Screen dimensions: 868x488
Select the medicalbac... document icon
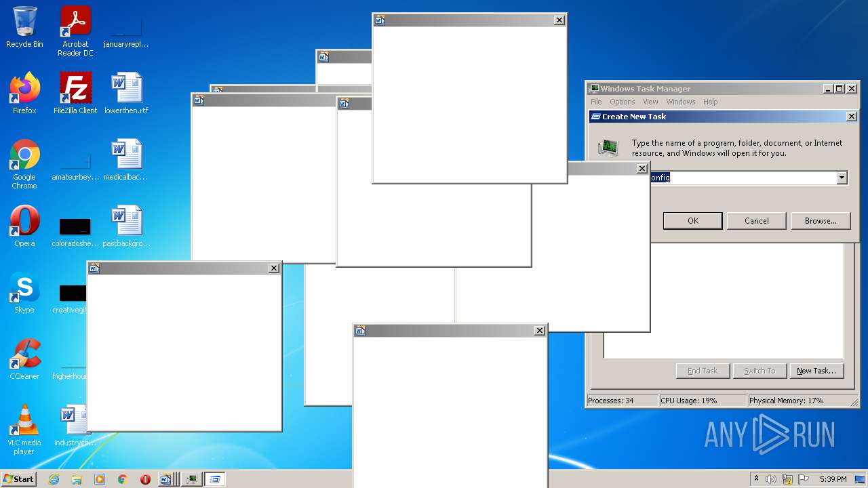[126, 160]
